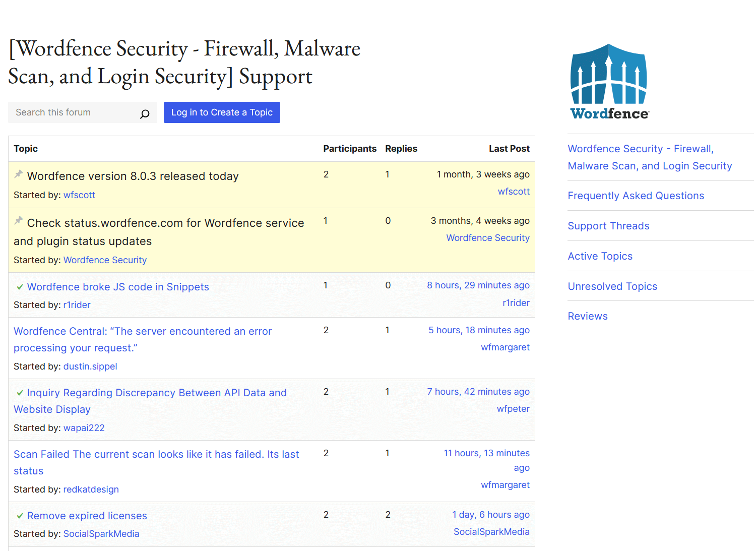
Task: Click the Wordfence logo image
Action: point(609,82)
